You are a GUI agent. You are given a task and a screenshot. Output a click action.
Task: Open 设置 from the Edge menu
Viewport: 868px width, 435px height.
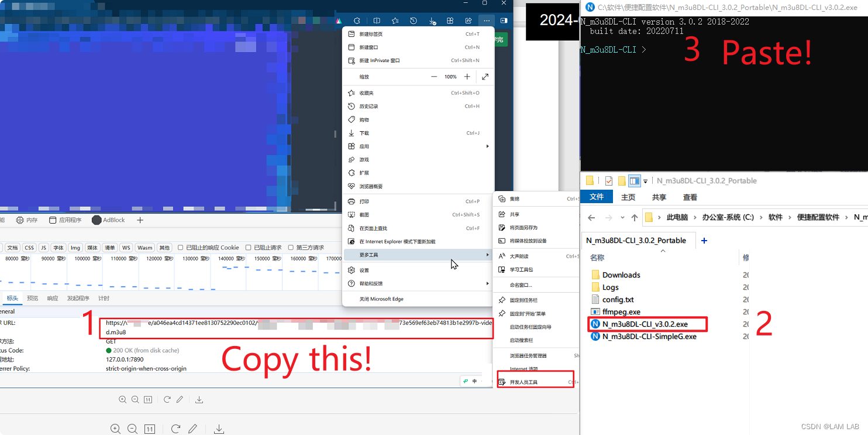pos(418,270)
